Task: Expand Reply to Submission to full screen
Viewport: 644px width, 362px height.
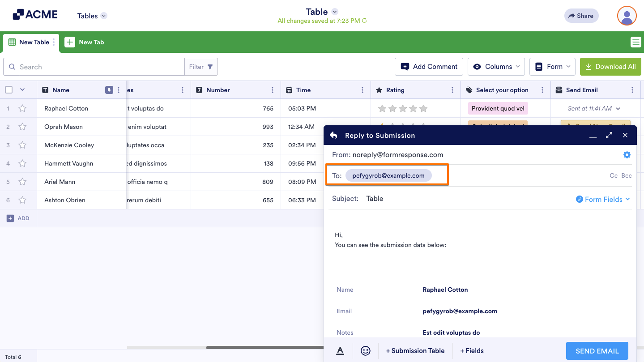Action: [x=609, y=135]
